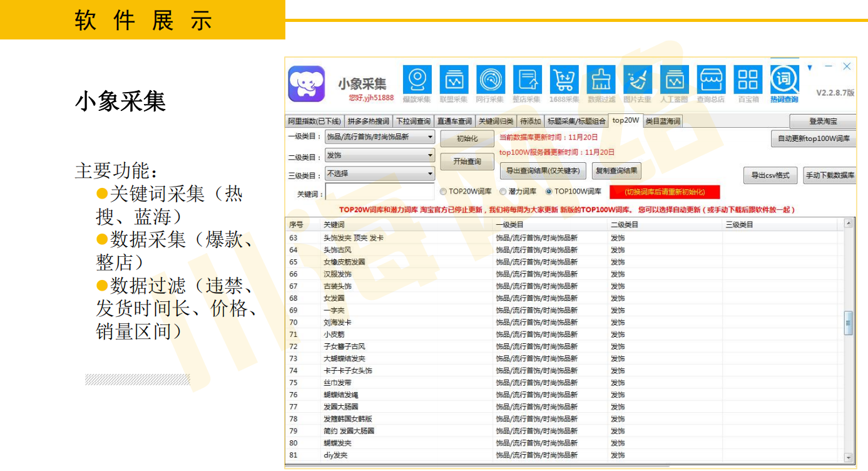868x471 pixels.
Task: Open the 图片去重 broom icon
Action: point(638,80)
